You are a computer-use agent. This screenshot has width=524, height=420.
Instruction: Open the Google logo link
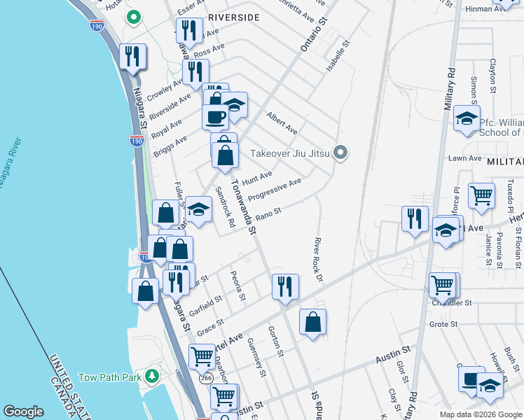(x=23, y=412)
